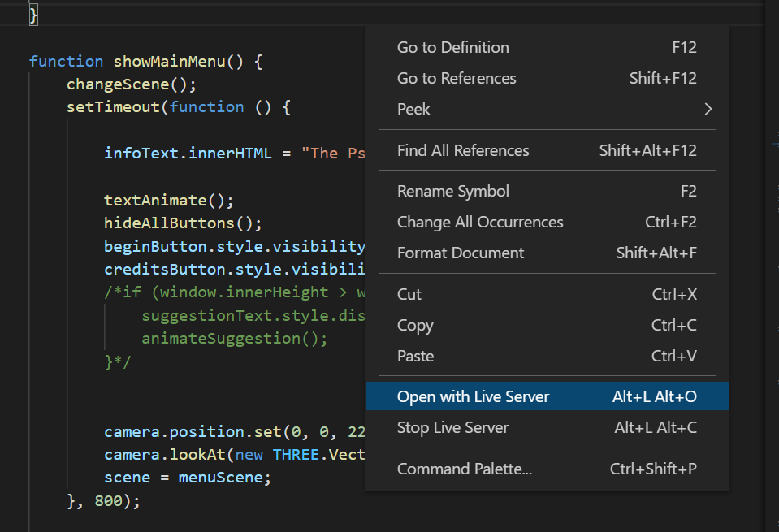This screenshot has height=532, width=779.
Task: Place cursor on changeScene(); line
Action: pyautogui.click(x=132, y=84)
